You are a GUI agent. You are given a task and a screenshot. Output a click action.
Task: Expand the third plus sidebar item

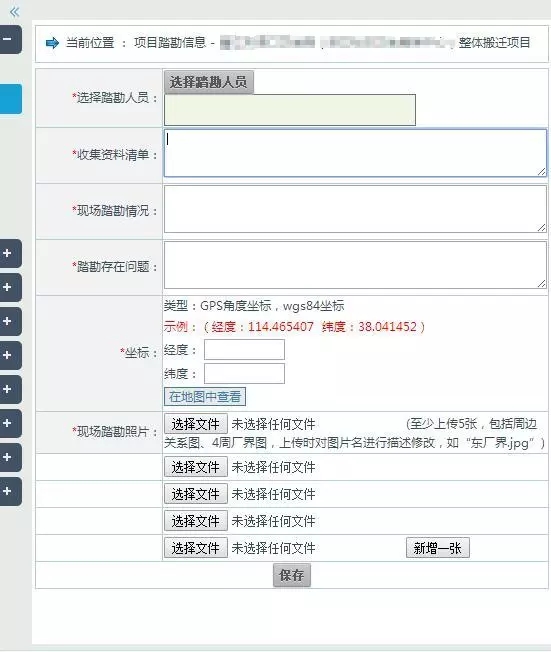pyautogui.click(x=10, y=321)
